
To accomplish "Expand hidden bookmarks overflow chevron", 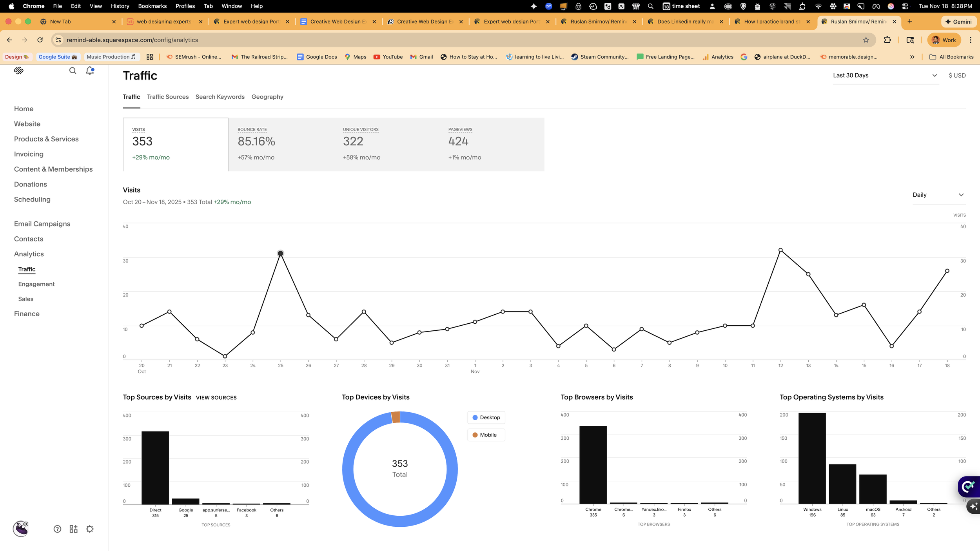I will (x=912, y=57).
